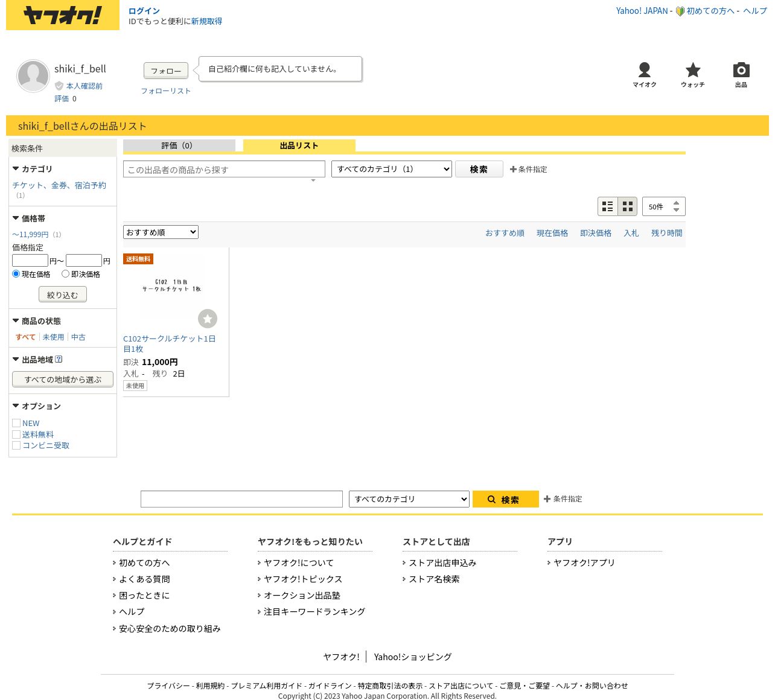Viewport: 775px width, 700px height.
Task: Open the 安心安全のための取り組み footer link
Action: (x=170, y=629)
